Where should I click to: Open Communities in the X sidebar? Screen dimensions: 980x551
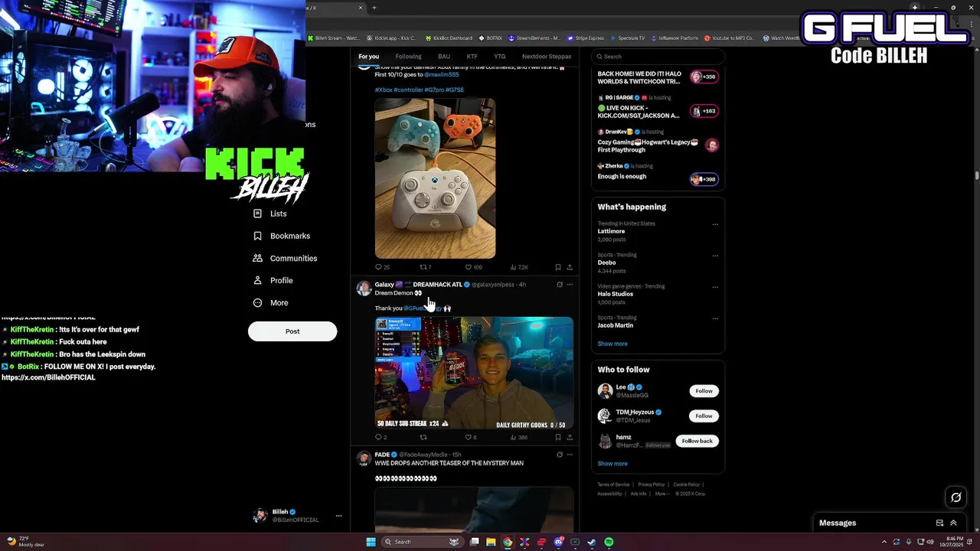284,258
